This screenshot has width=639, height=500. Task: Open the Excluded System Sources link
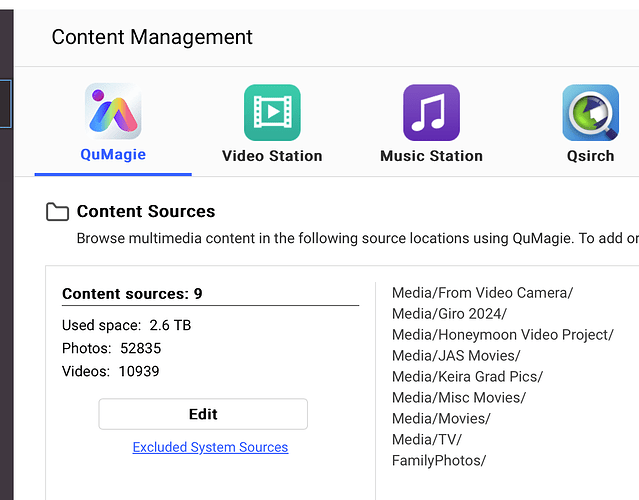tap(210, 447)
